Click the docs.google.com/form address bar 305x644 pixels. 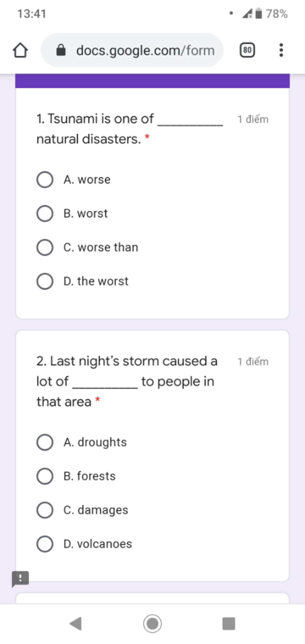coord(132,50)
